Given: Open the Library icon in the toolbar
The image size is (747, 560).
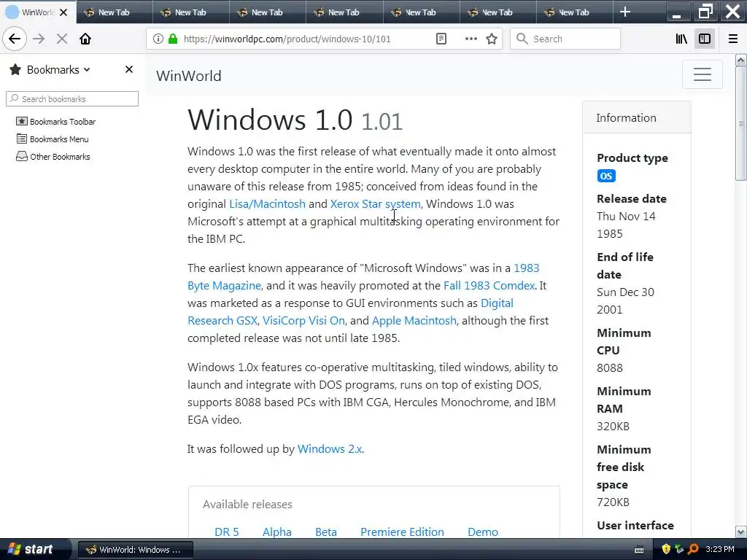Looking at the screenshot, I should pos(681,39).
